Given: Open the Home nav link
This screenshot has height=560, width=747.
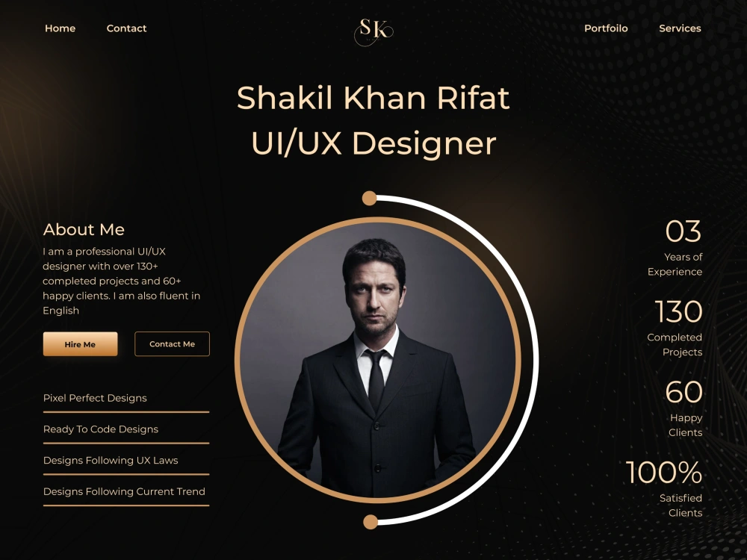Looking at the screenshot, I should (x=60, y=28).
